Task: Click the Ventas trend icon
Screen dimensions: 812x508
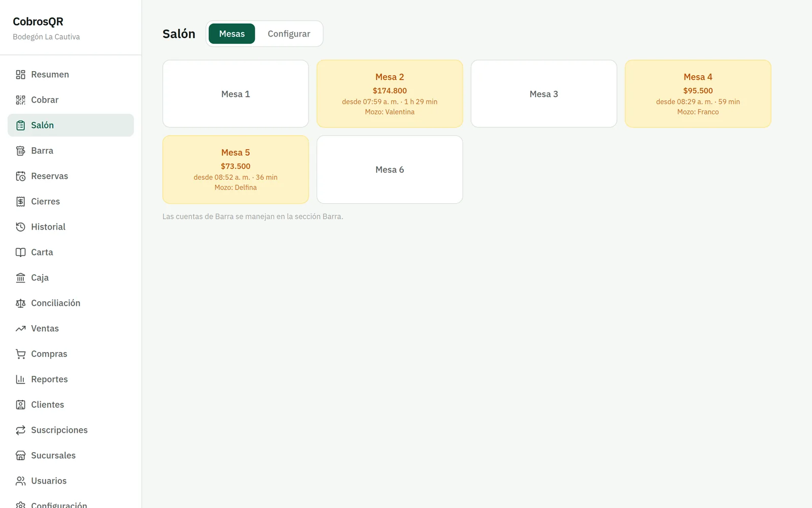Action: (20, 329)
